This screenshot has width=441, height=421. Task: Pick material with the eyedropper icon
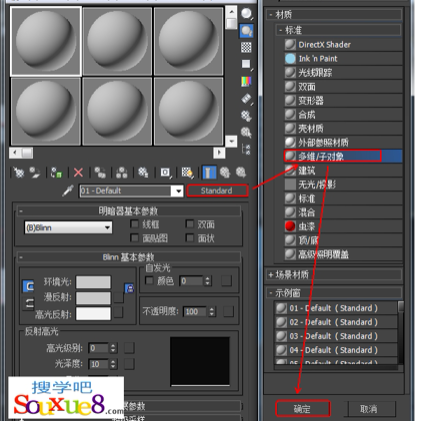(x=68, y=191)
